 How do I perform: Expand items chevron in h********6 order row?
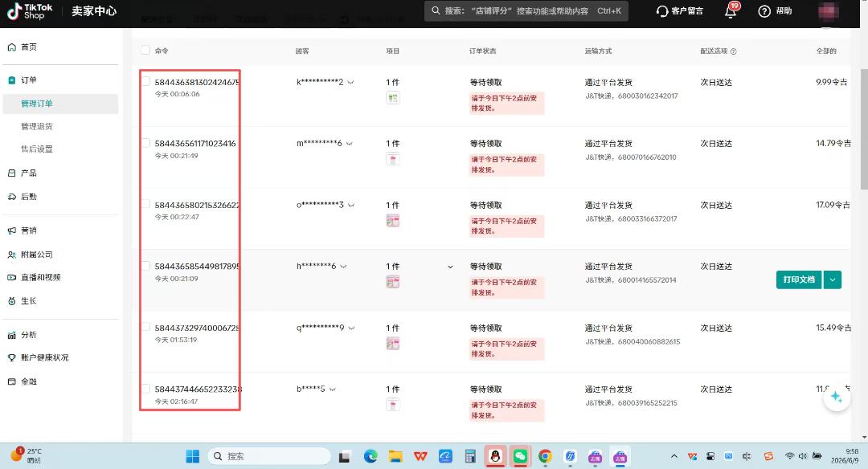(450, 267)
